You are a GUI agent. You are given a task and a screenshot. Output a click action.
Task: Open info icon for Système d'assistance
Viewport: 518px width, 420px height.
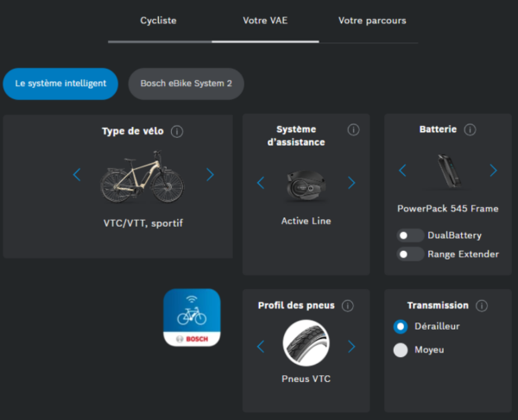pyautogui.click(x=353, y=129)
